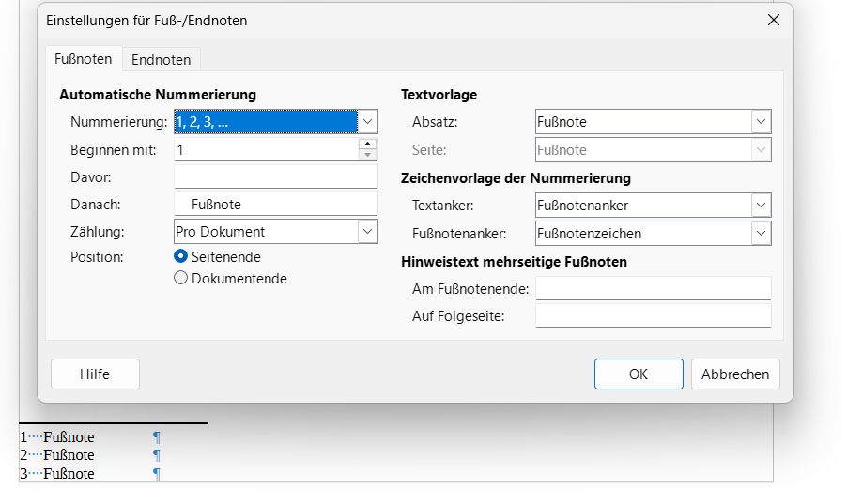Choose the Dokumentende radio button

(181, 278)
